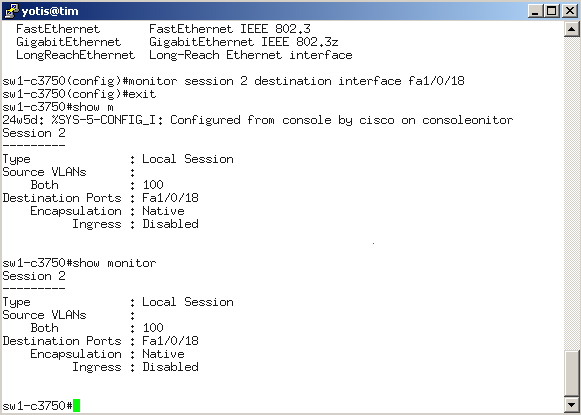
Task: Click the LongReachEthernet keyword in the help list
Action: [x=76, y=55]
